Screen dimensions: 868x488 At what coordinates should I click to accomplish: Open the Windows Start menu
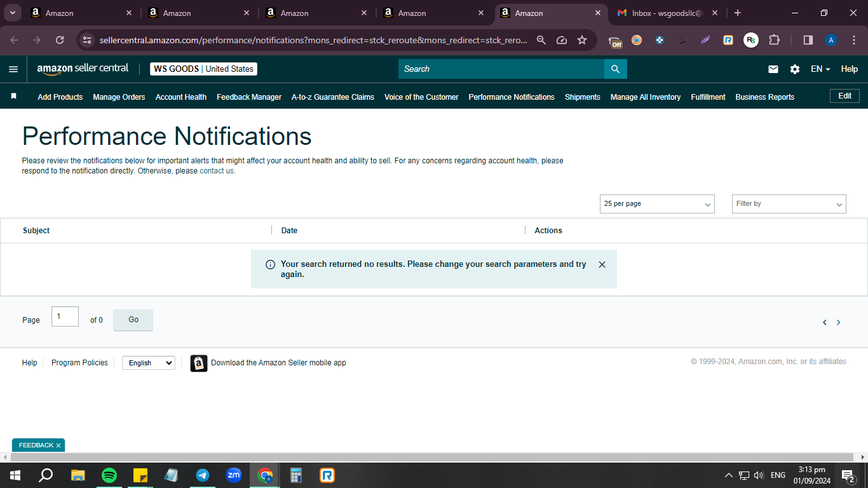click(x=15, y=475)
